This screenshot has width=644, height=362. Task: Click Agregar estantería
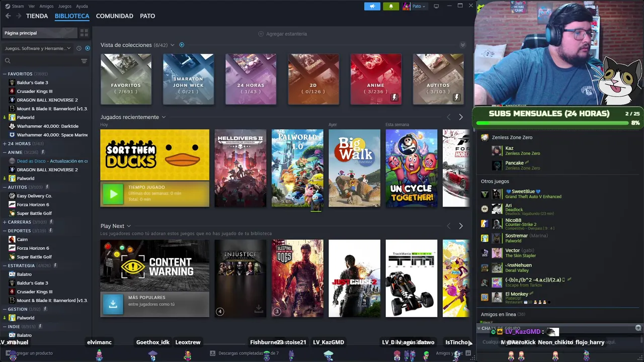(282, 34)
